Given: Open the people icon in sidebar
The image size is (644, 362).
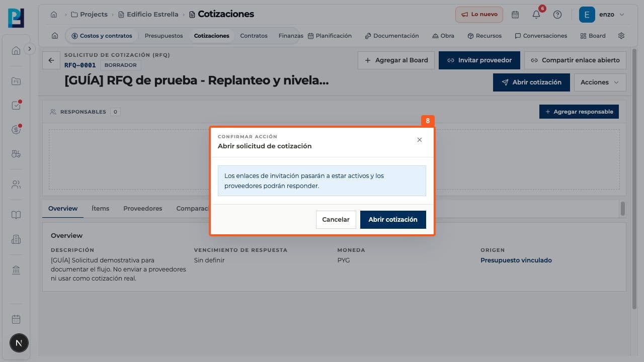Looking at the screenshot, I should click(16, 185).
